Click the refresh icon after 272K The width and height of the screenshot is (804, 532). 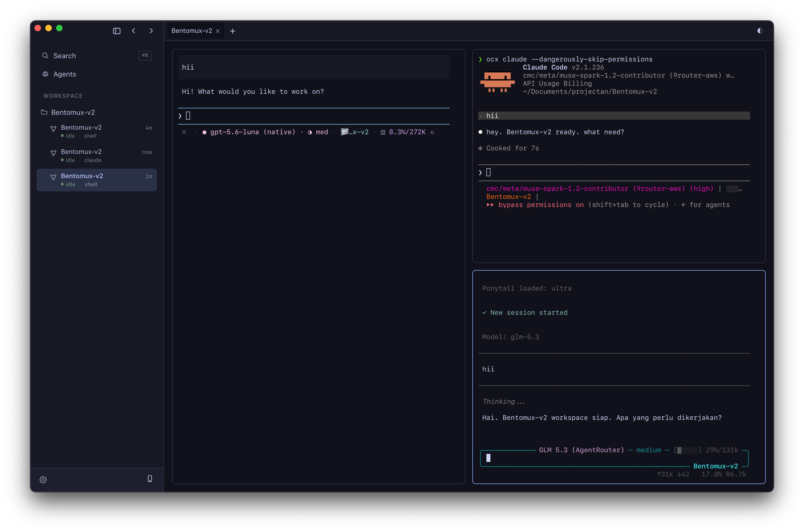[432, 132]
